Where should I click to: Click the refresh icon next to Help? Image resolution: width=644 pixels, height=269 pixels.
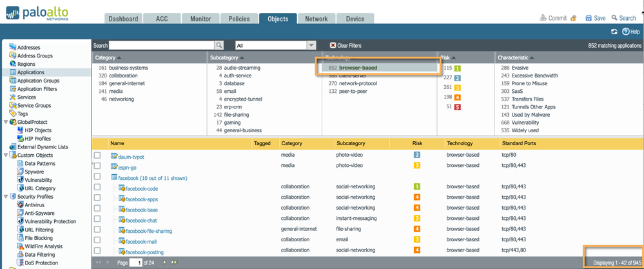[614, 32]
